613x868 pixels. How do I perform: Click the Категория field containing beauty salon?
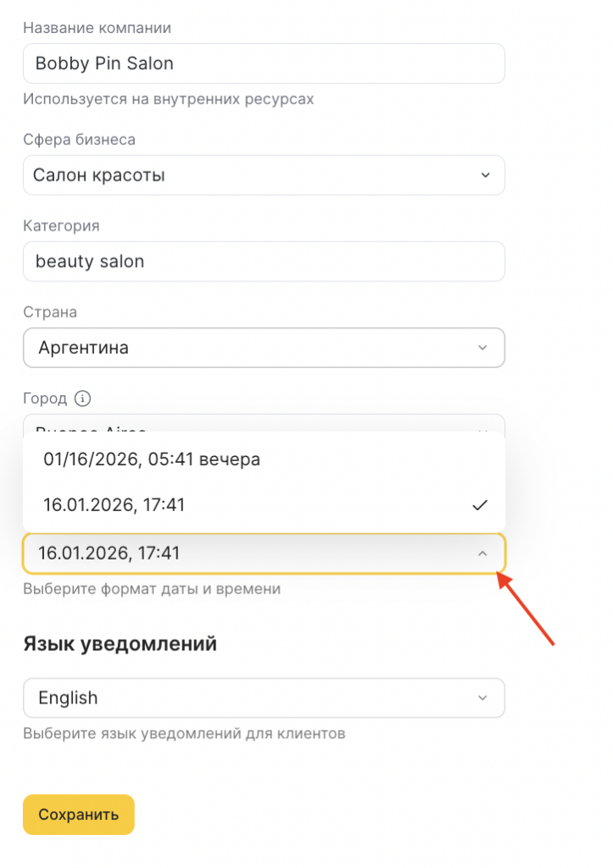pos(264,261)
